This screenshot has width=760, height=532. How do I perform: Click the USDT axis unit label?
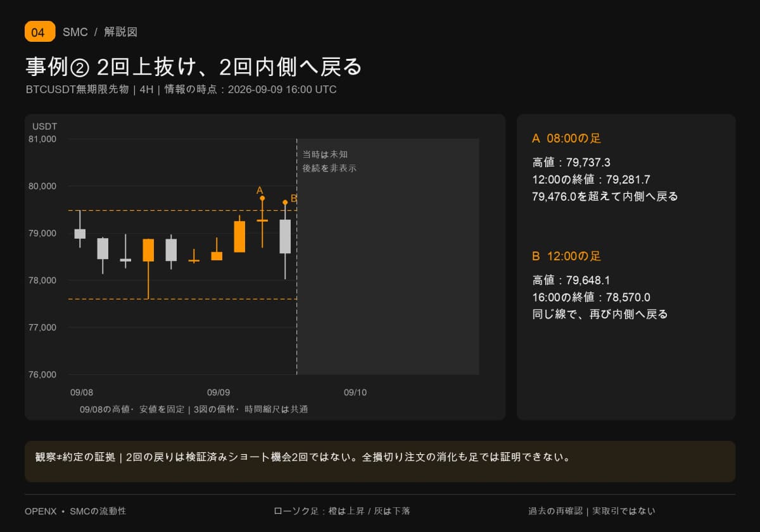[45, 127]
